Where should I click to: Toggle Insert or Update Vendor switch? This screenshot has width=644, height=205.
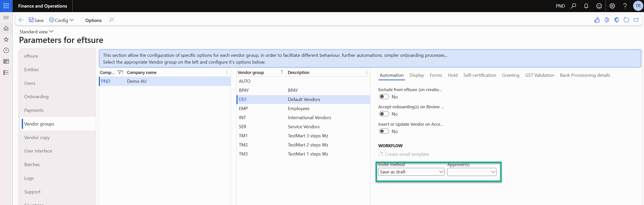(x=384, y=131)
